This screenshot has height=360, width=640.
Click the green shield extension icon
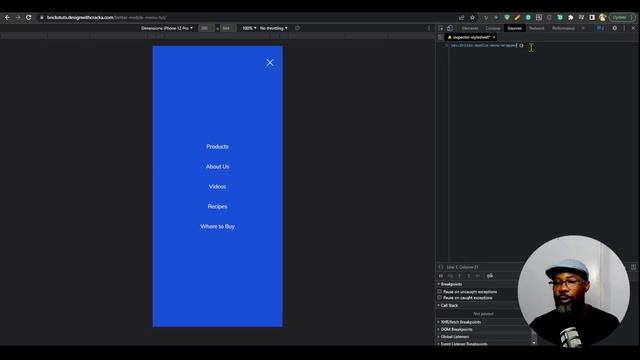(x=507, y=18)
